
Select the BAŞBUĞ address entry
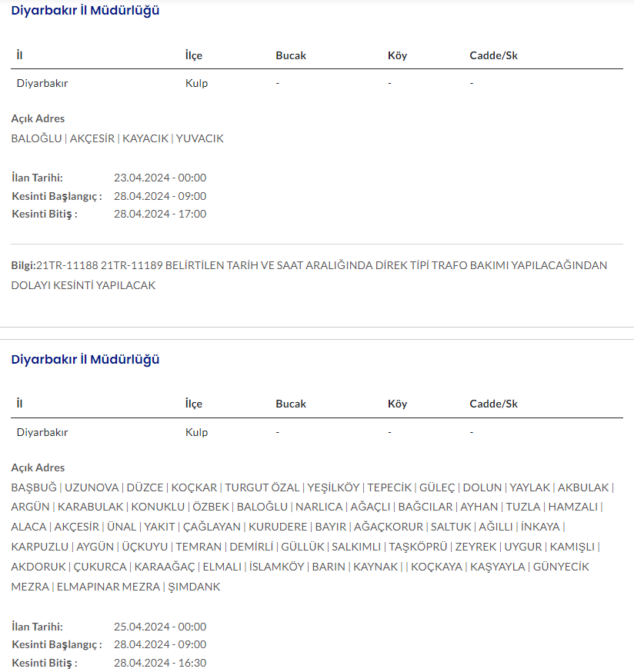35,487
